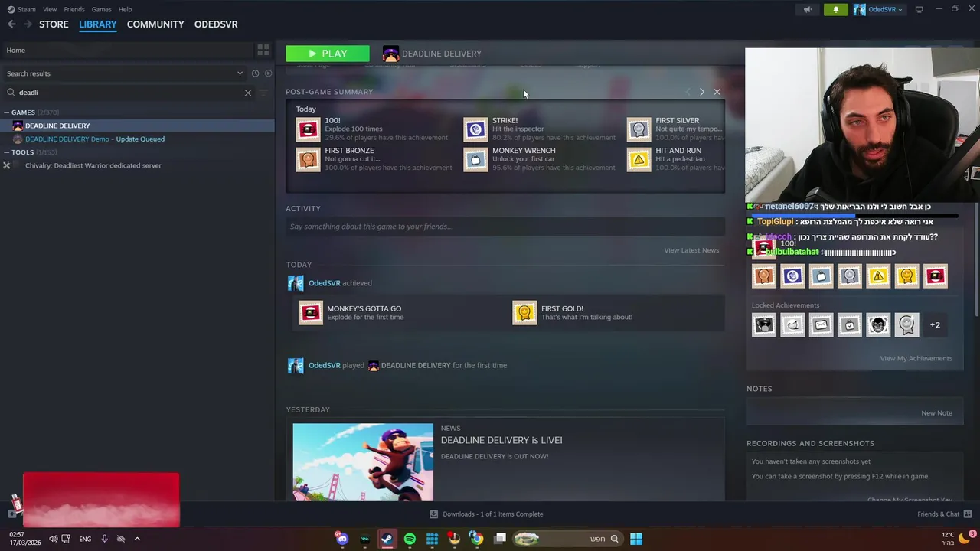Viewport: 980px width, 551px height.
Task: Open OdedSVR profile from achieved entry
Action: (x=324, y=283)
